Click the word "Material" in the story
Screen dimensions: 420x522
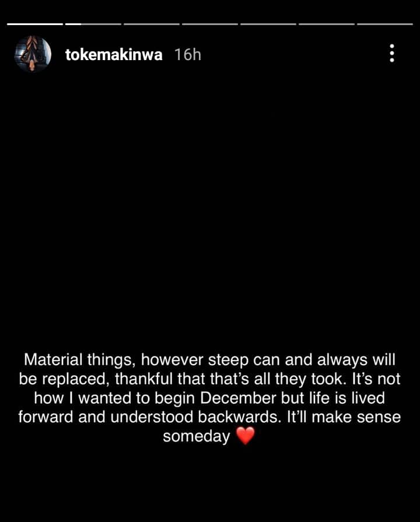[x=53, y=359]
